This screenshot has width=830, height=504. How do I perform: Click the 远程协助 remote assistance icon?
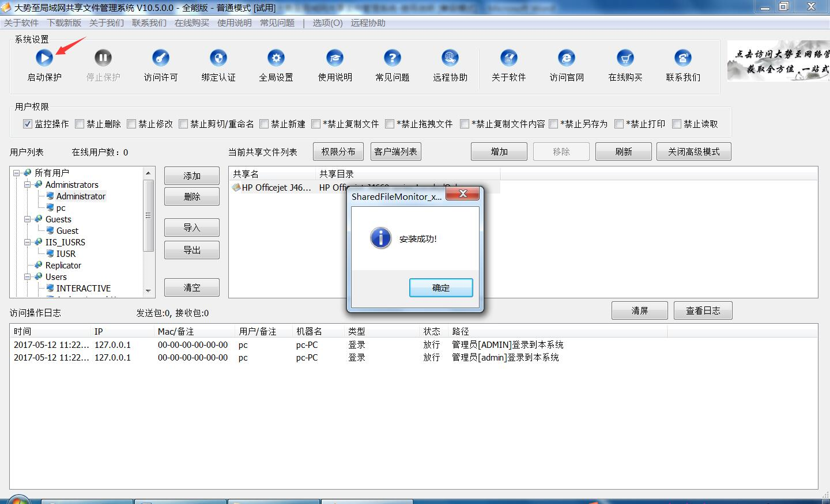pyautogui.click(x=450, y=58)
